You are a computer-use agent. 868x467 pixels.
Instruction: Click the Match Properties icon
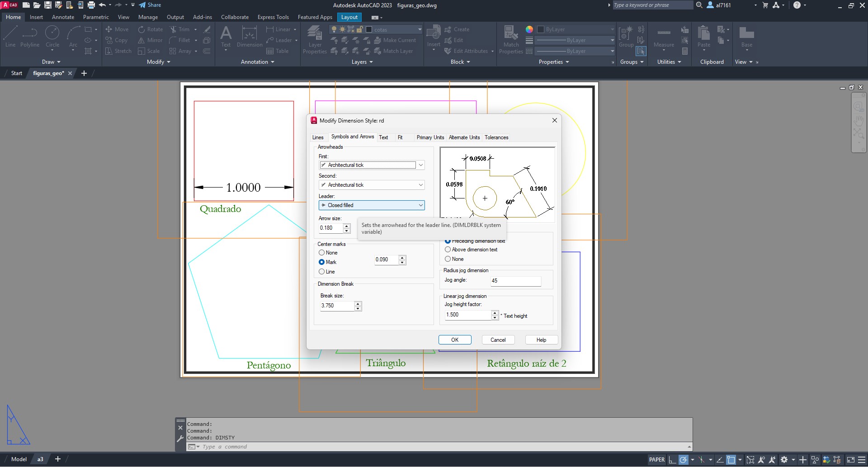click(511, 40)
